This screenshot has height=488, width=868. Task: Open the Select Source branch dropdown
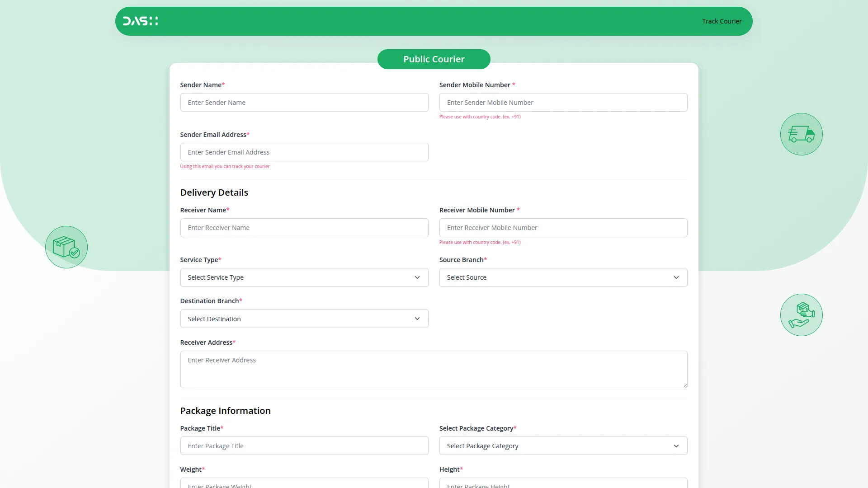[x=563, y=277]
